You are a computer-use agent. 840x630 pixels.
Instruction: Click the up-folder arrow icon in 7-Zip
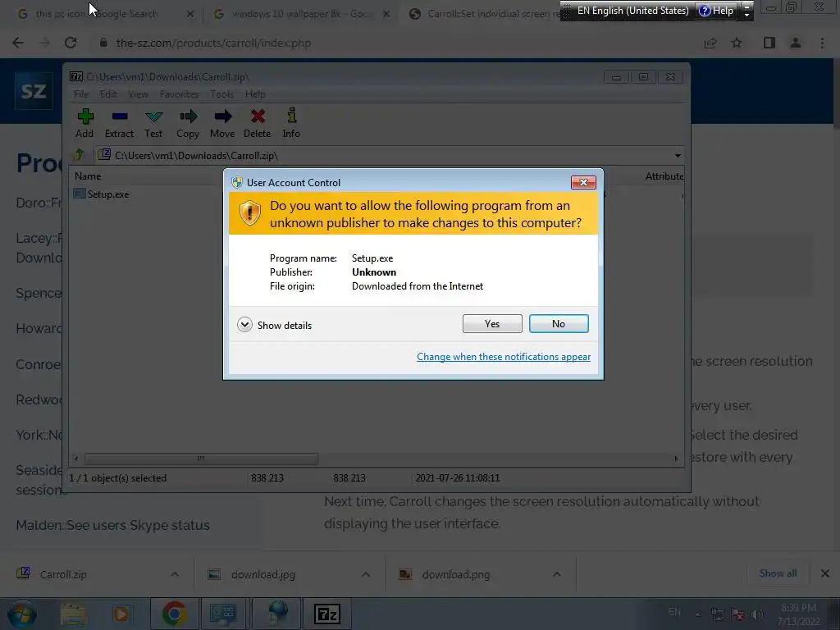(80, 155)
